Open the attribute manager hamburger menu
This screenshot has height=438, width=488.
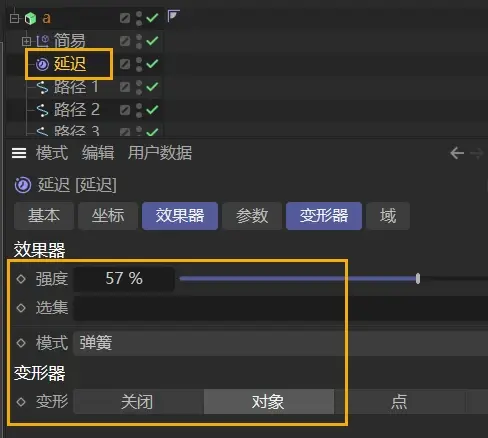19,153
